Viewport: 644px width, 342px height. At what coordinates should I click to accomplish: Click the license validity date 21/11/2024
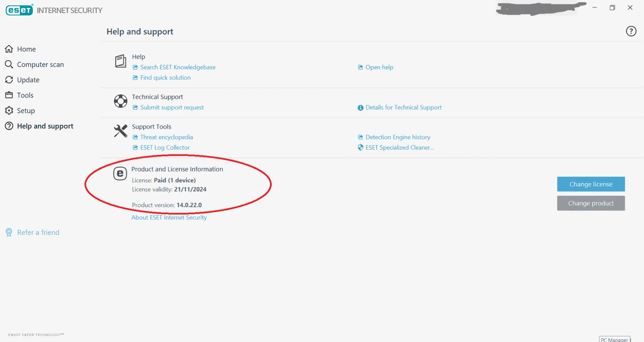pyautogui.click(x=190, y=190)
